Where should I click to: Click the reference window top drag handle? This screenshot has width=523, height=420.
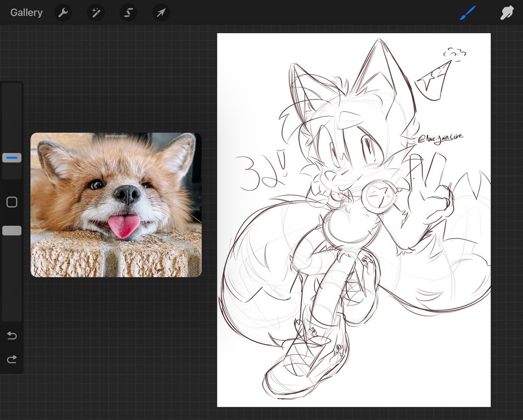click(x=116, y=136)
